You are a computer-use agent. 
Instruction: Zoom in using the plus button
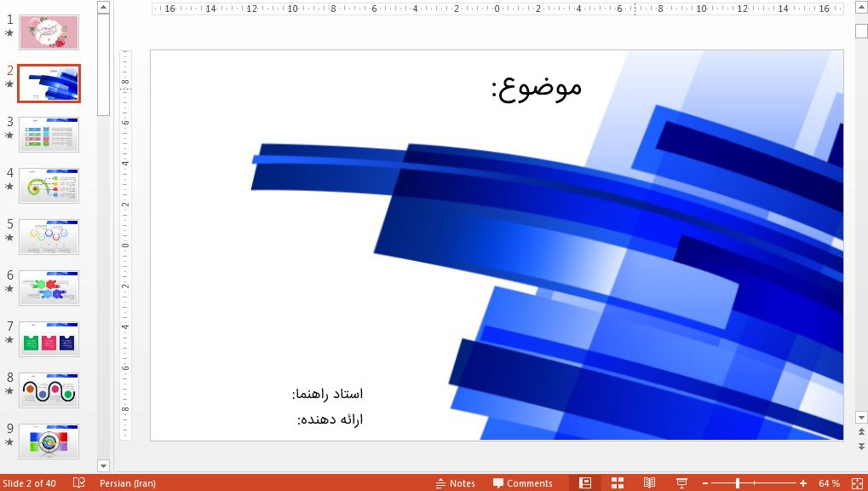(802, 482)
